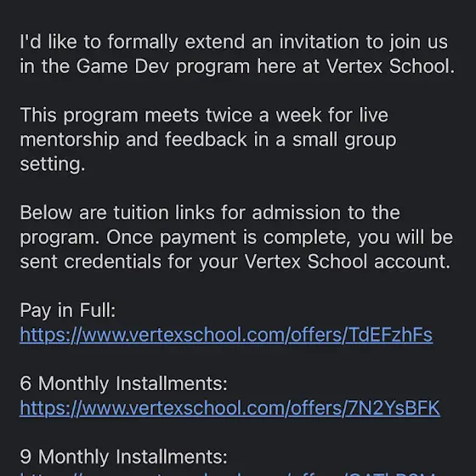Click the 'mentorship and feedback' line
This screenshot has width=476, height=476.
(208, 139)
